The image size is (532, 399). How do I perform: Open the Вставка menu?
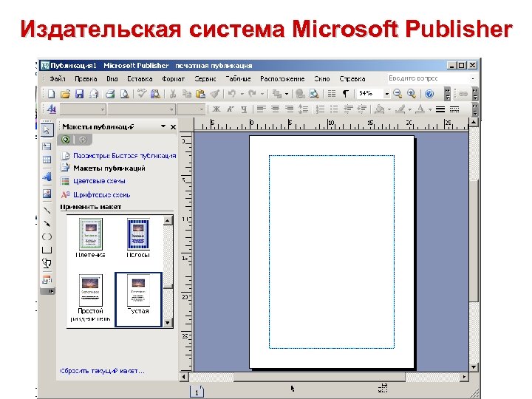(x=140, y=79)
